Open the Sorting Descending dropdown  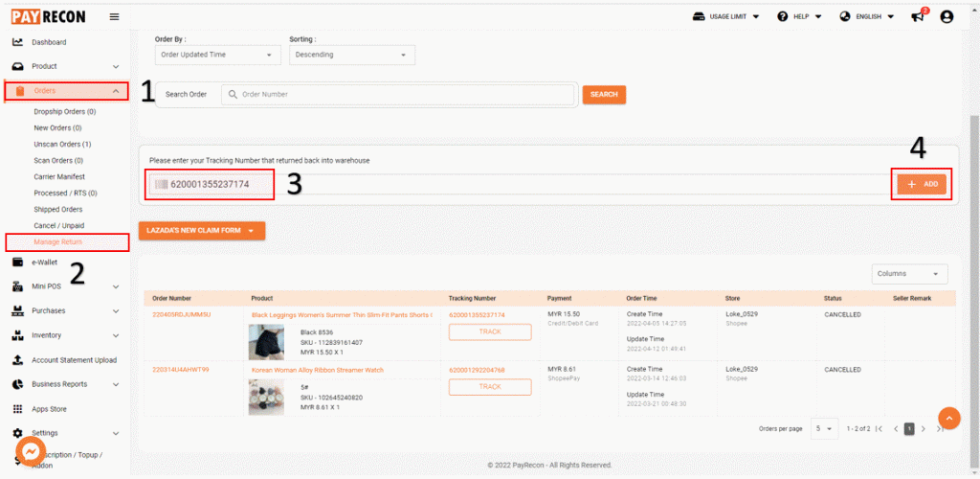[x=352, y=55]
